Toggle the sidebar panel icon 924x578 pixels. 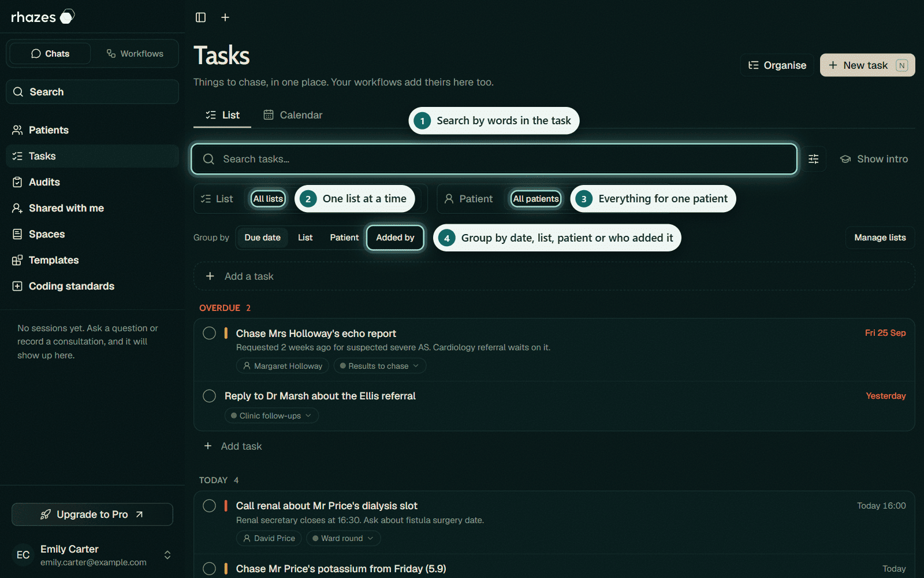coord(200,17)
